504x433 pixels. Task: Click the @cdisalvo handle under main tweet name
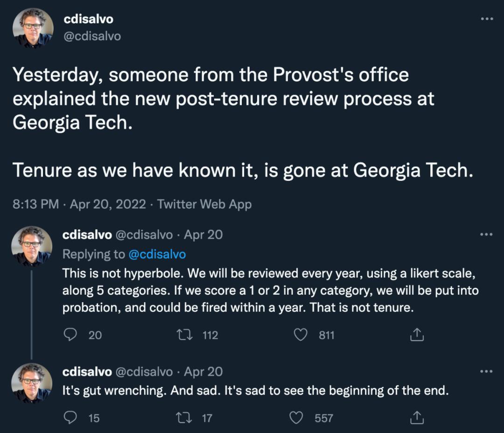[92, 36]
